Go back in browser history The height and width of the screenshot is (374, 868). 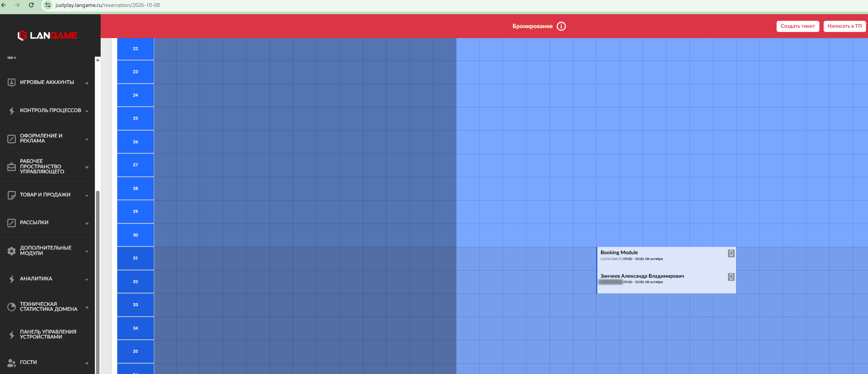[x=4, y=5]
